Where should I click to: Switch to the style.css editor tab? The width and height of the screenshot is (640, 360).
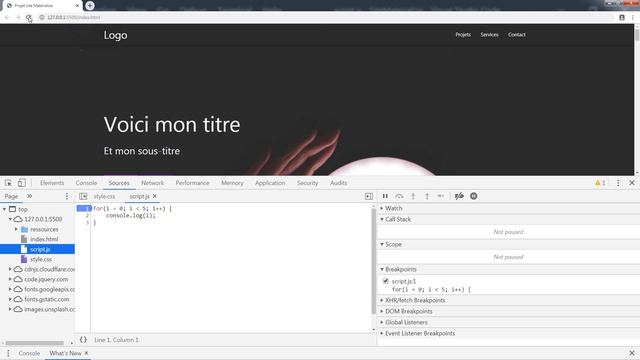pyautogui.click(x=104, y=196)
